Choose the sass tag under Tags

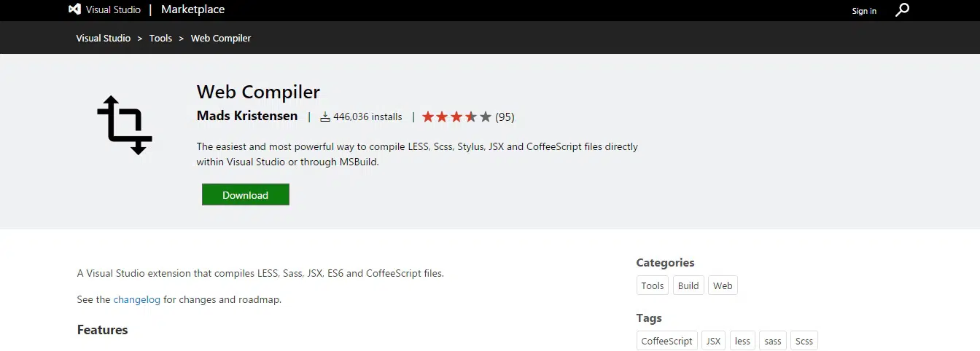[773, 341]
